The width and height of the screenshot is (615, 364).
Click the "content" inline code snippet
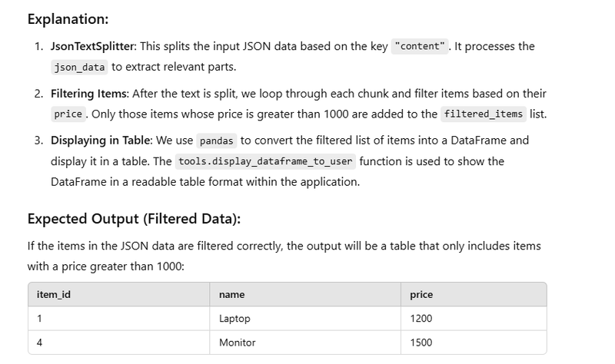(420, 46)
